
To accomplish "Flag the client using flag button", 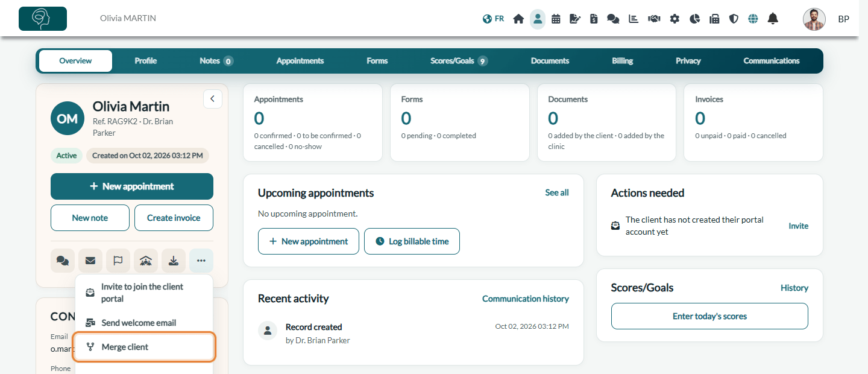I will coord(118,261).
